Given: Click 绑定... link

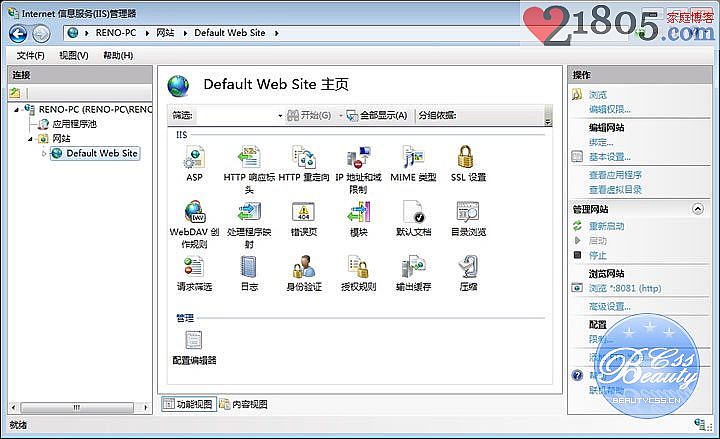Looking at the screenshot, I should tap(601, 142).
